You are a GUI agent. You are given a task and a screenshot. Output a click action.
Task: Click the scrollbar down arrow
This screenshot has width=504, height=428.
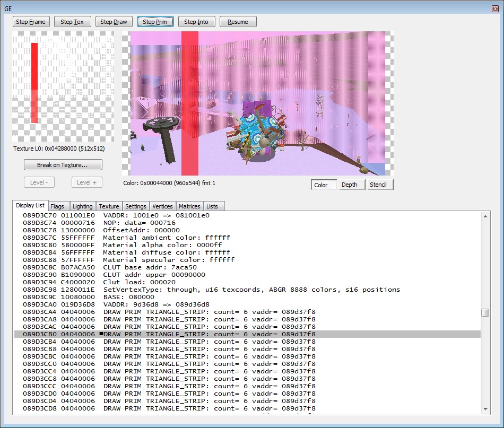pos(485,409)
